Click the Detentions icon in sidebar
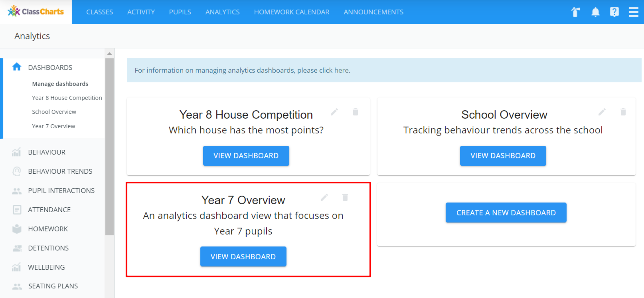 point(17,248)
